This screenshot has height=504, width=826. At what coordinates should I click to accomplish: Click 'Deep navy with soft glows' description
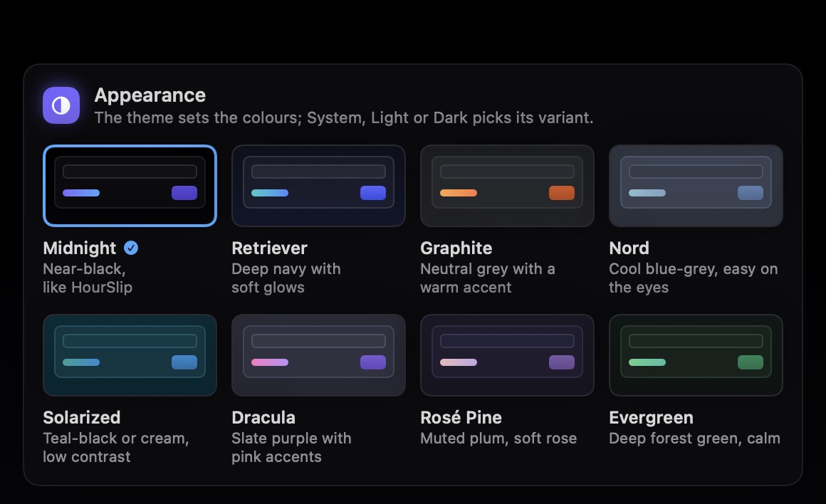coord(286,278)
